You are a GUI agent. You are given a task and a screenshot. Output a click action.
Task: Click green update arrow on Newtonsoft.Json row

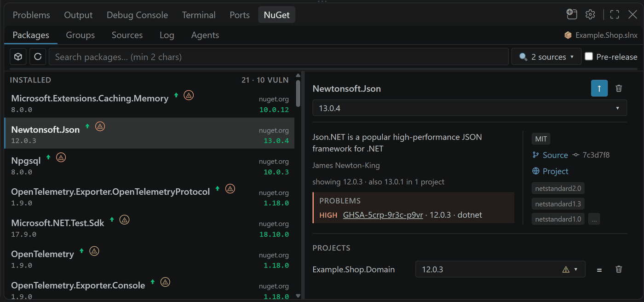tap(87, 127)
